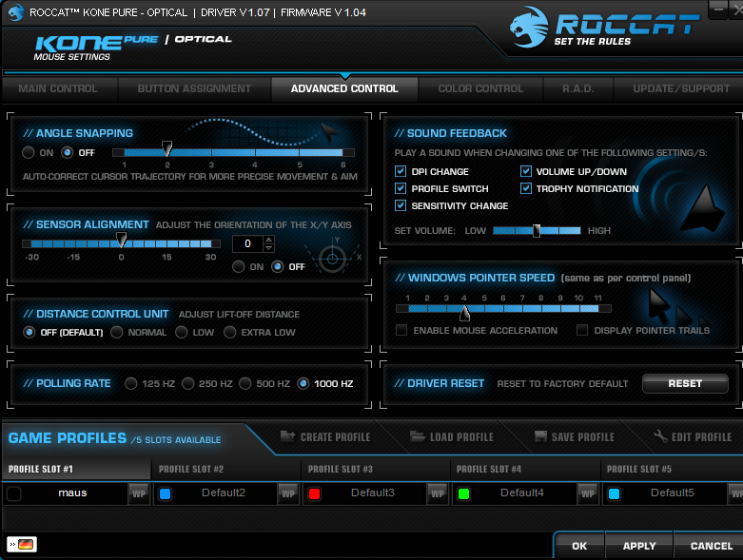Set Distance Control Unit to Normal
The width and height of the screenshot is (743, 560).
click(117, 333)
